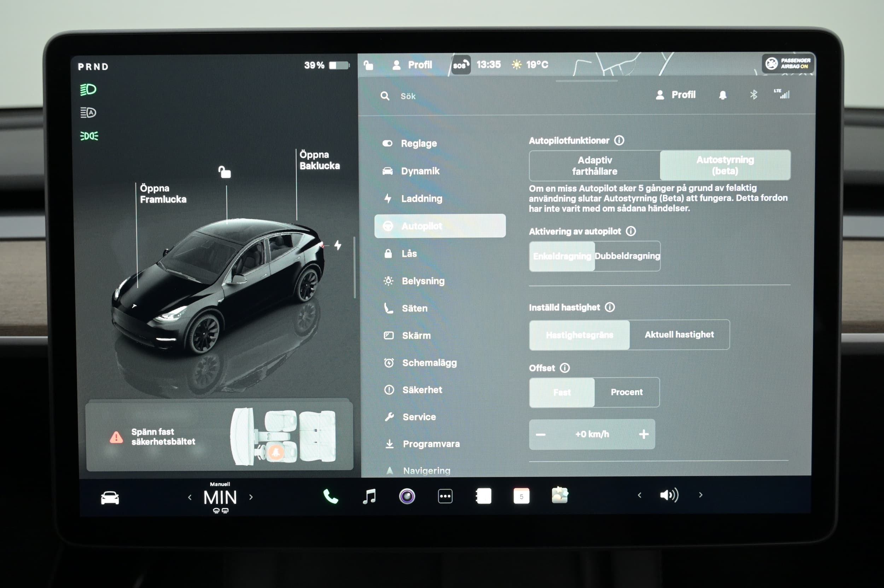Tap the charge port lightning bolt icon
This screenshot has height=588, width=884.
click(x=338, y=245)
